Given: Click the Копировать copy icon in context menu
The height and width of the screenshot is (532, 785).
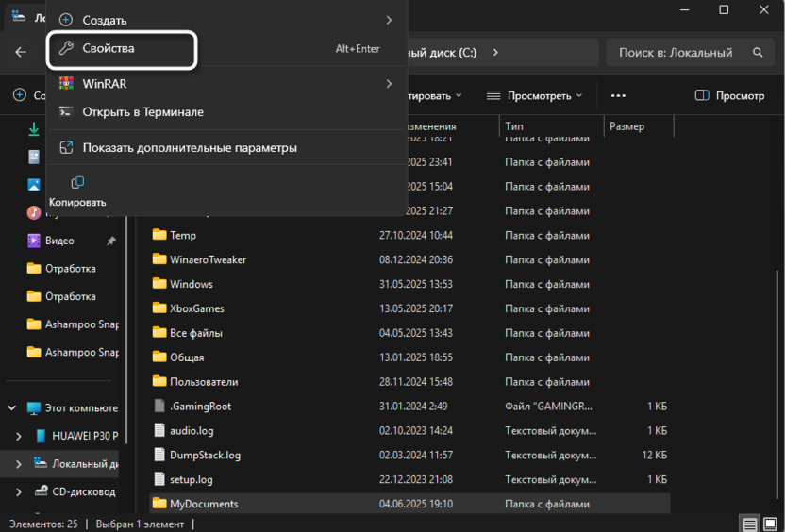Looking at the screenshot, I should click(77, 183).
